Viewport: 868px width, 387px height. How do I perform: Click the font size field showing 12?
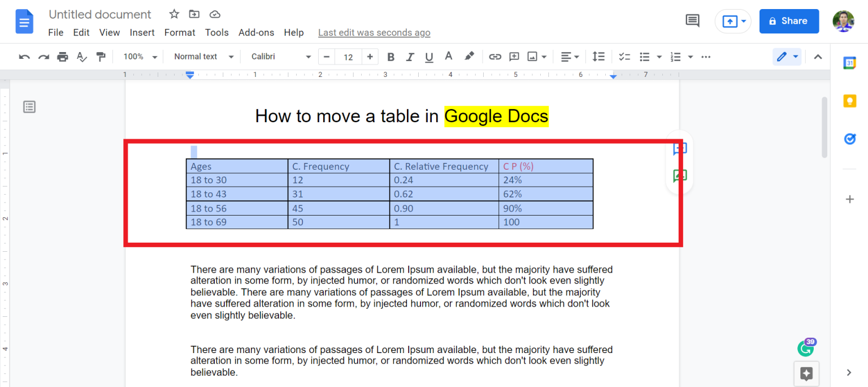pos(348,57)
